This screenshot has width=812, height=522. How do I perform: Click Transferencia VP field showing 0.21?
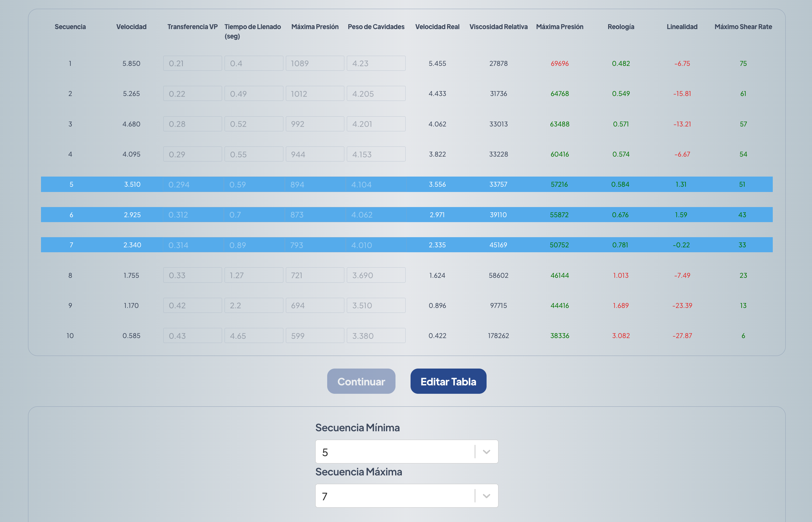(192, 63)
